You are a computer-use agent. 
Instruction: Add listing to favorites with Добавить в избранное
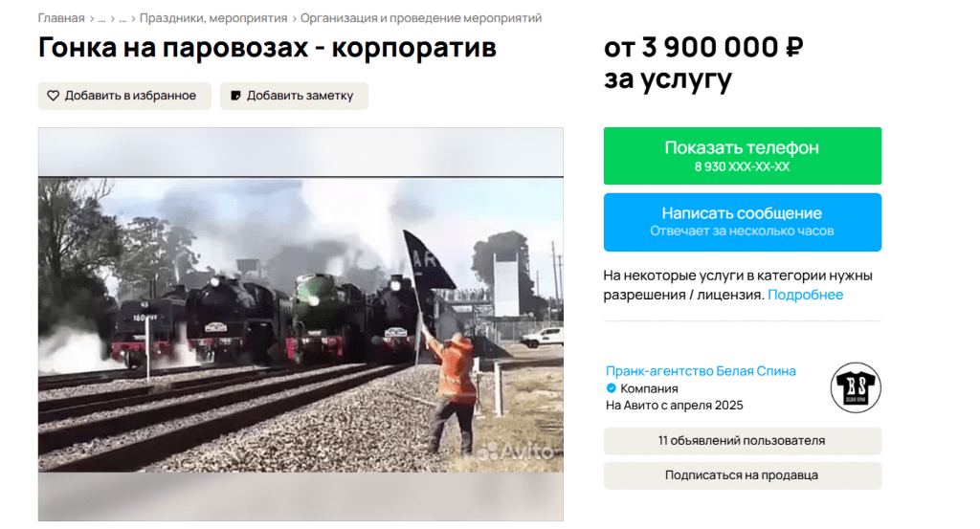[x=124, y=96]
